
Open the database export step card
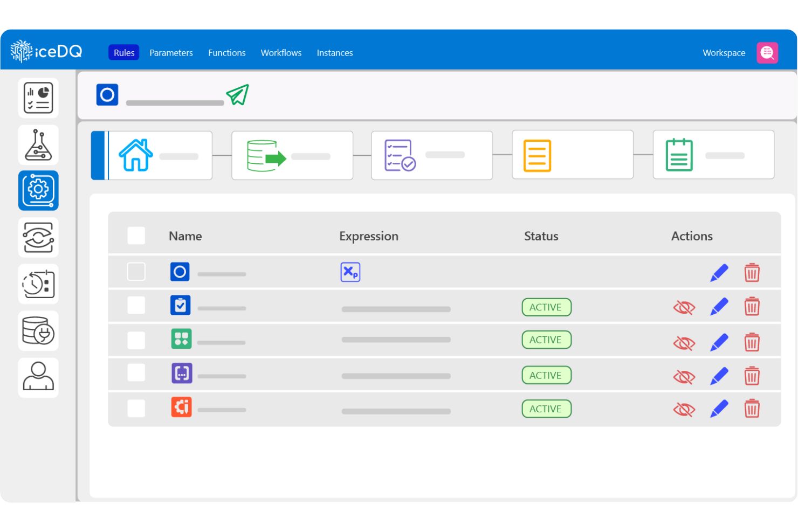tap(292, 155)
